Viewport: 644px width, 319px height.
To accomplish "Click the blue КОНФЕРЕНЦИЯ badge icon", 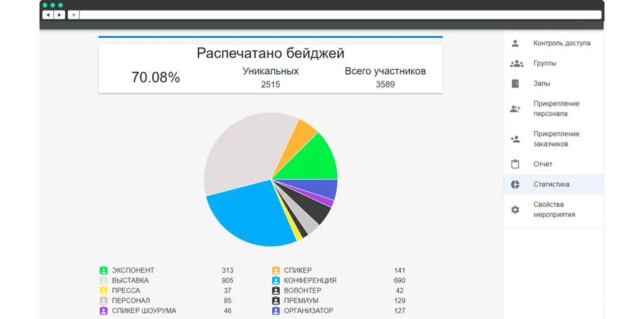I will (276, 281).
